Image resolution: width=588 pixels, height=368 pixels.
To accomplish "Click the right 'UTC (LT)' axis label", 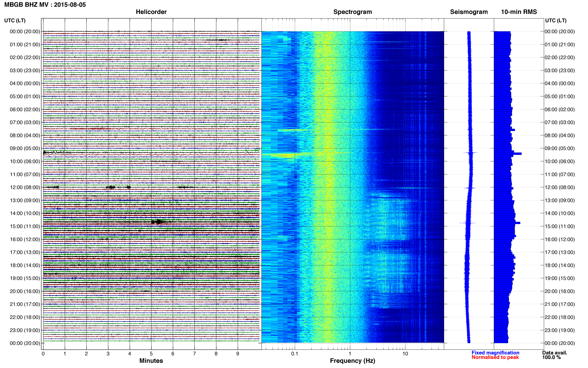I will click(556, 20).
